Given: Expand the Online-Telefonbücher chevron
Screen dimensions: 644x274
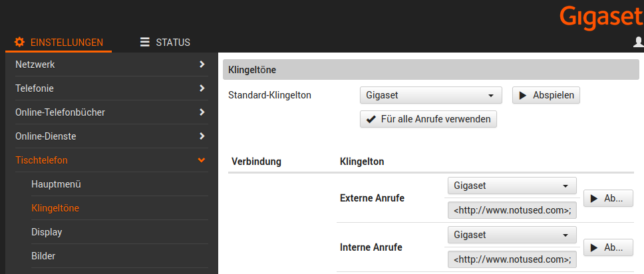Looking at the screenshot, I should [x=202, y=112].
